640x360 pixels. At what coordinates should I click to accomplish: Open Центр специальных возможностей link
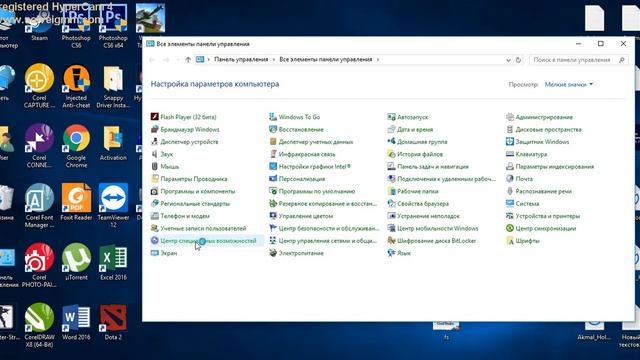click(208, 241)
